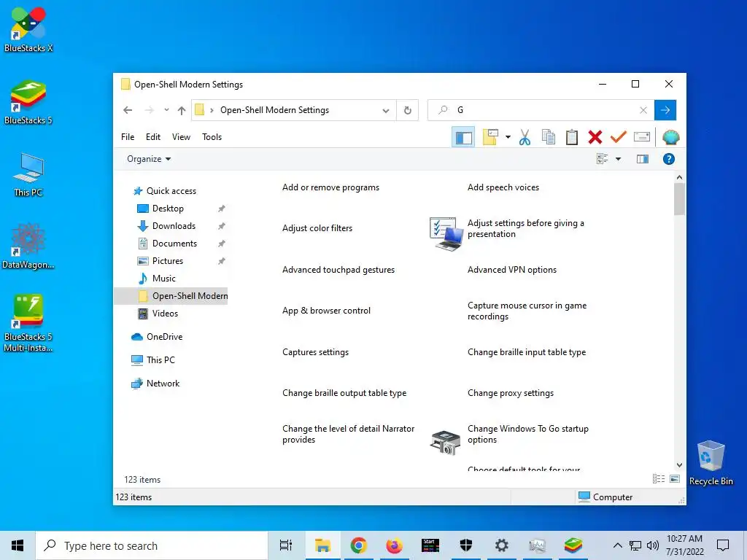This screenshot has width=747, height=560.
Task: Open the recent locations dropdown arrow
Action: point(166,110)
